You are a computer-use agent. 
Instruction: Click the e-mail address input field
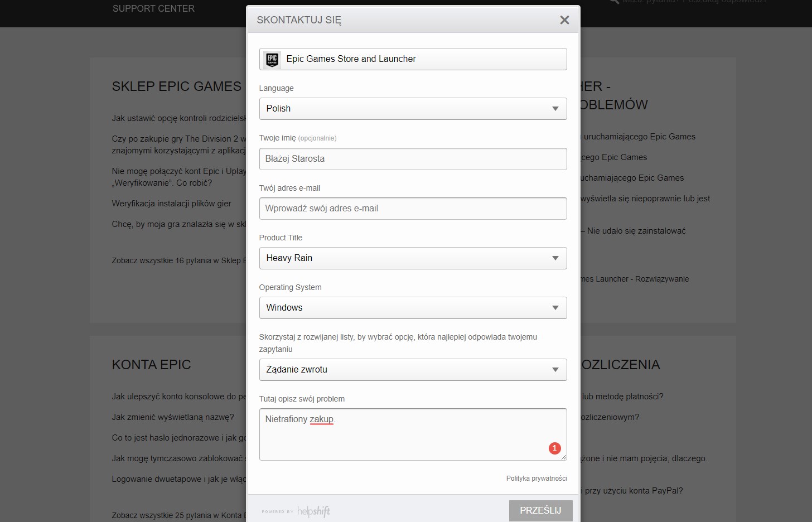point(413,209)
